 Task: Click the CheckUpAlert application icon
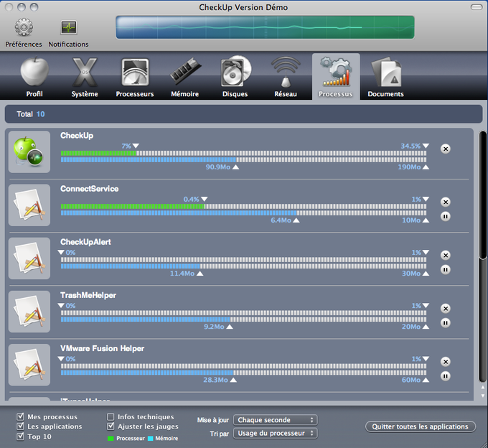click(x=29, y=258)
